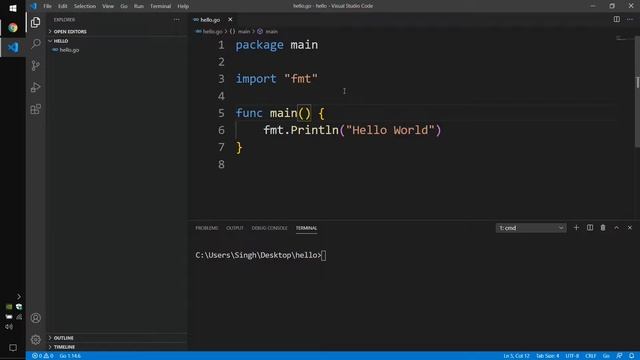Show hidden system tray icons
Image resolution: width=640 pixels, height=360 pixels.
click(19, 297)
